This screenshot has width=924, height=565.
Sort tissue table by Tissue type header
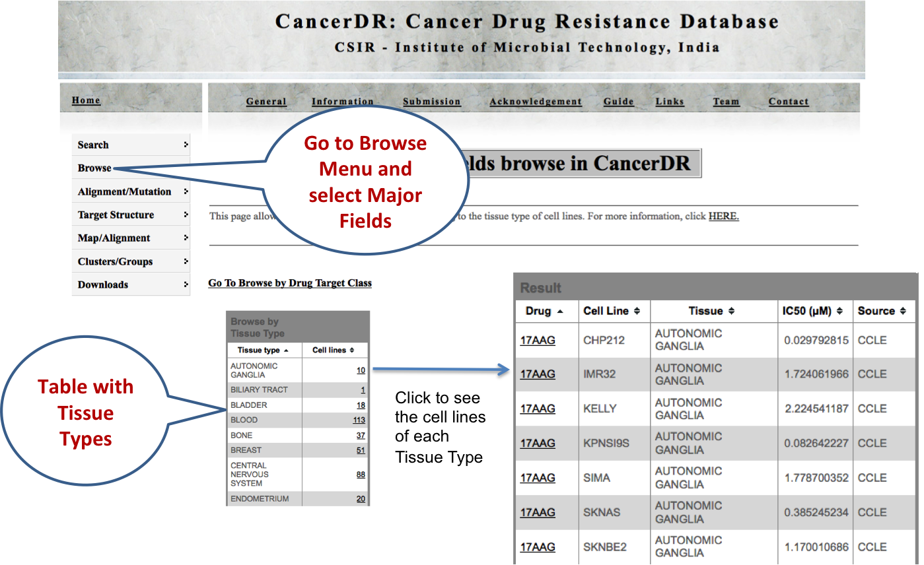pyautogui.click(x=263, y=350)
